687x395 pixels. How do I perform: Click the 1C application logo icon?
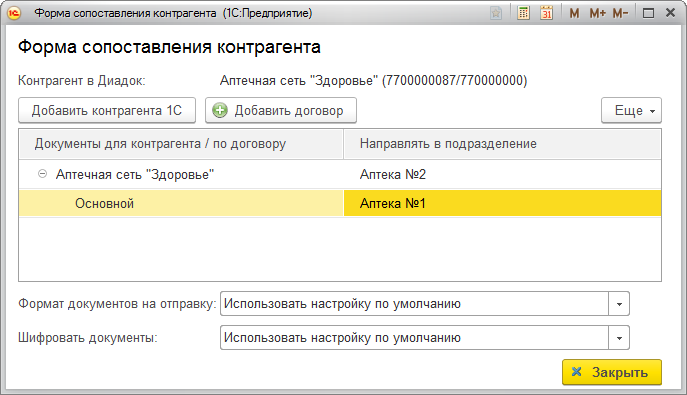[x=14, y=13]
